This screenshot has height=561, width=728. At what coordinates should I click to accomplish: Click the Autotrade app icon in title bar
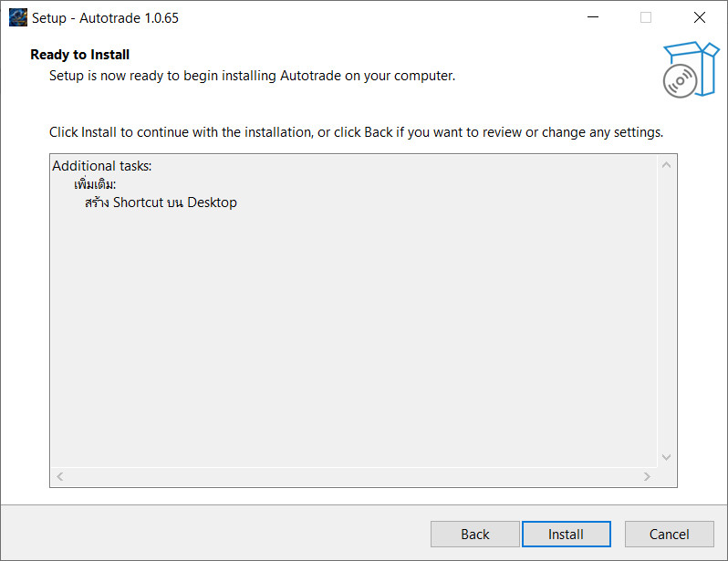(18, 17)
